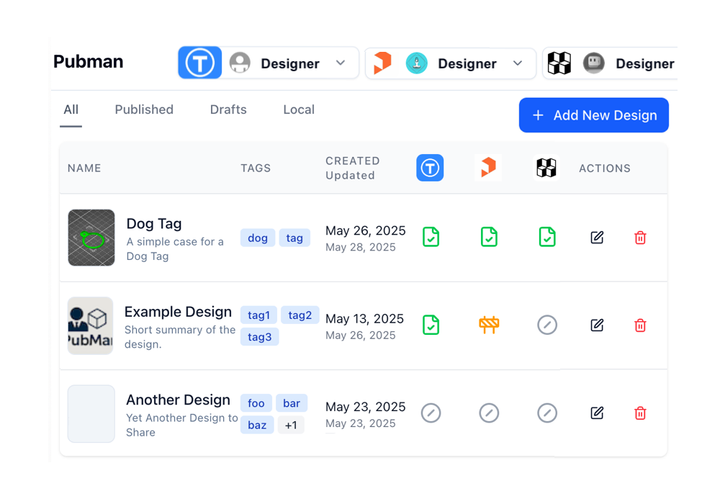The width and height of the screenshot is (720, 486).
Task: Delete the Dog Tag design
Action: (640, 237)
